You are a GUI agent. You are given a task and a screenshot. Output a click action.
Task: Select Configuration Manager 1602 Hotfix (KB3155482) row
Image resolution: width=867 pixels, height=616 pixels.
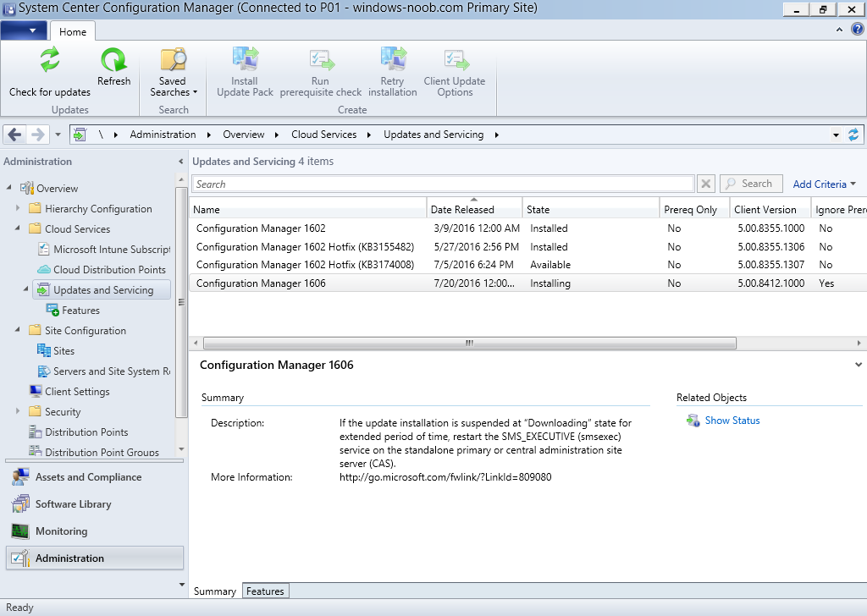(528, 246)
